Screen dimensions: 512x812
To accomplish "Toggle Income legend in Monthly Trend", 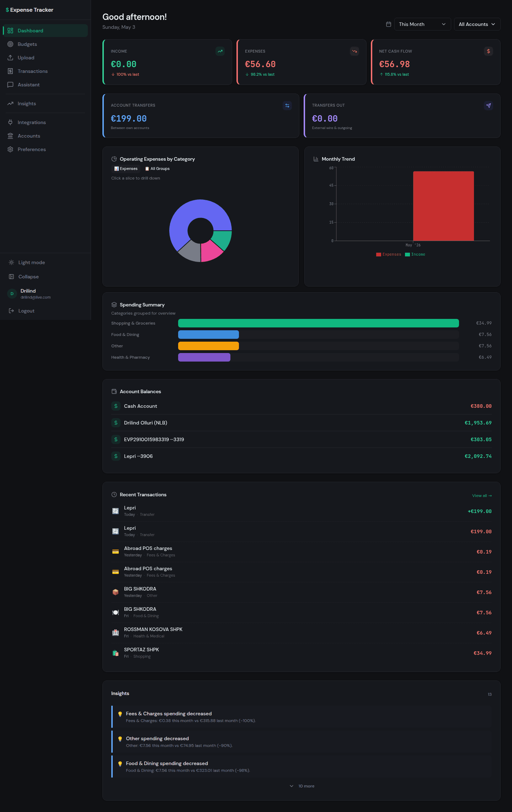I will 415,254.
